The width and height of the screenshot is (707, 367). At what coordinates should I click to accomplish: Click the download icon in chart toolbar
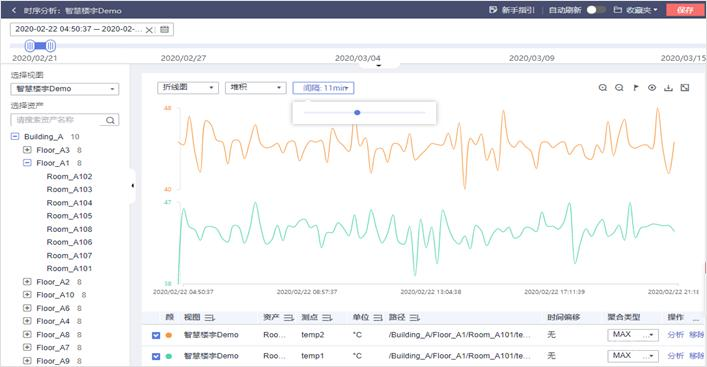(x=668, y=87)
